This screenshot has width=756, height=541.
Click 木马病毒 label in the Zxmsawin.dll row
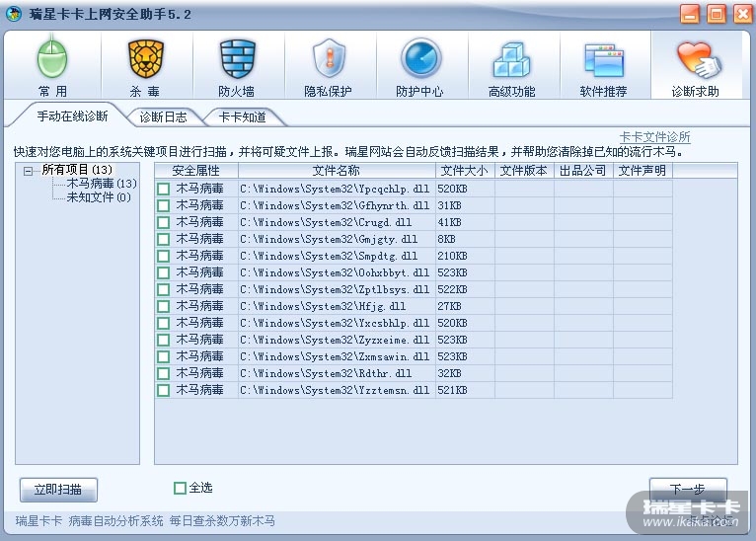pyautogui.click(x=199, y=356)
